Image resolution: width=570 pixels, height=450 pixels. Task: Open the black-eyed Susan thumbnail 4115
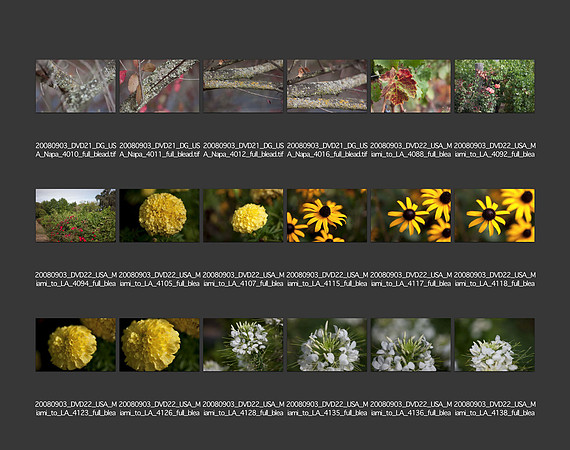click(x=327, y=215)
